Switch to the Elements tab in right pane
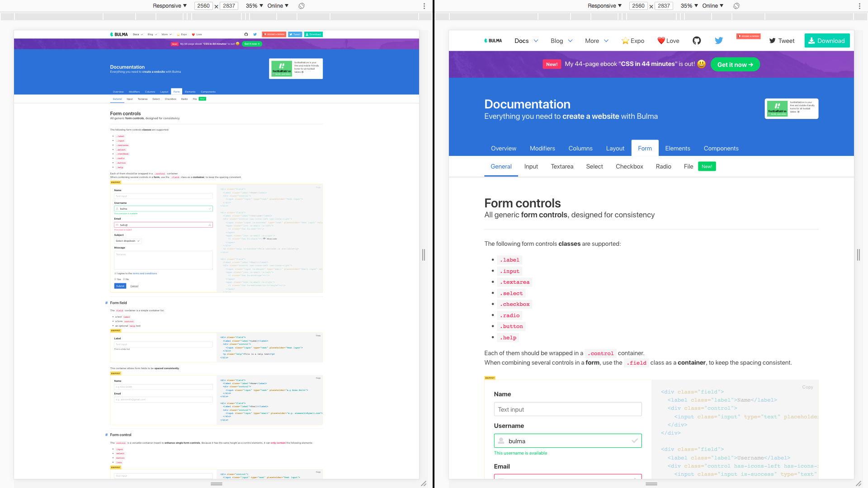This screenshot has width=868, height=488. (x=677, y=148)
